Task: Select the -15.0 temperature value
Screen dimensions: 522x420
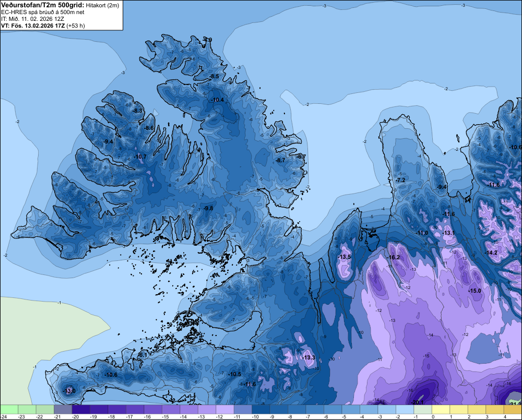Action: (474, 291)
